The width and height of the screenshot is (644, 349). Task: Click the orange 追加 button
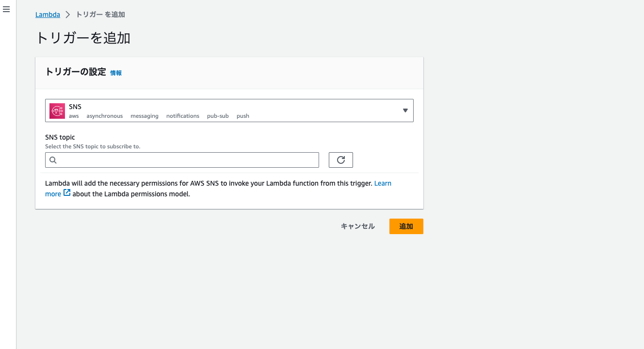[406, 226]
